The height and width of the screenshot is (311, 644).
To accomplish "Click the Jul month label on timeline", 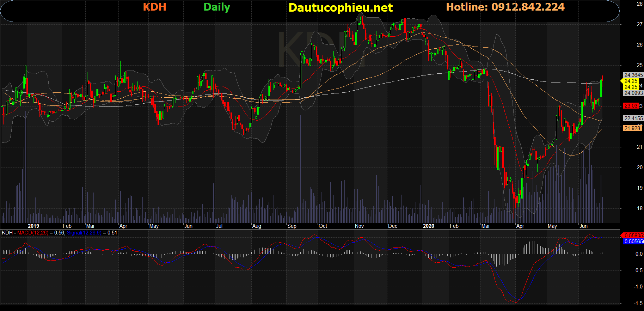I will (x=219, y=226).
